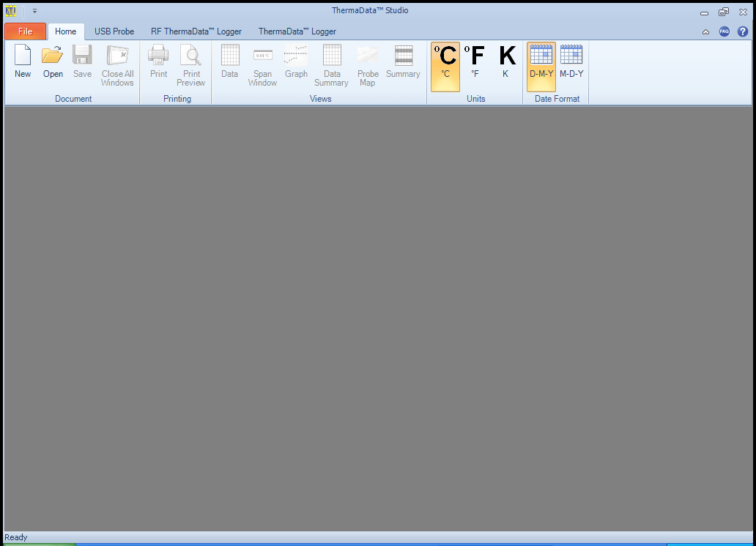Image resolution: width=756 pixels, height=546 pixels.
Task: Open the Span Window view
Action: [x=262, y=66]
